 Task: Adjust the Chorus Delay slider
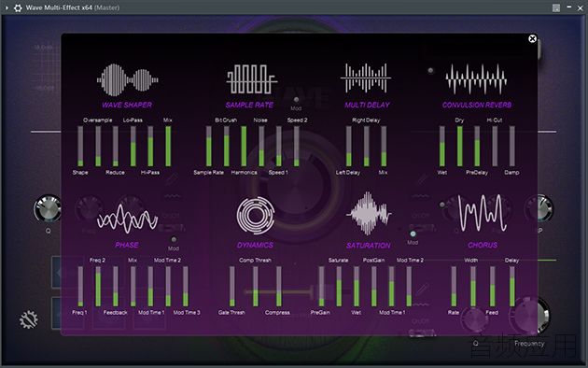click(511, 286)
